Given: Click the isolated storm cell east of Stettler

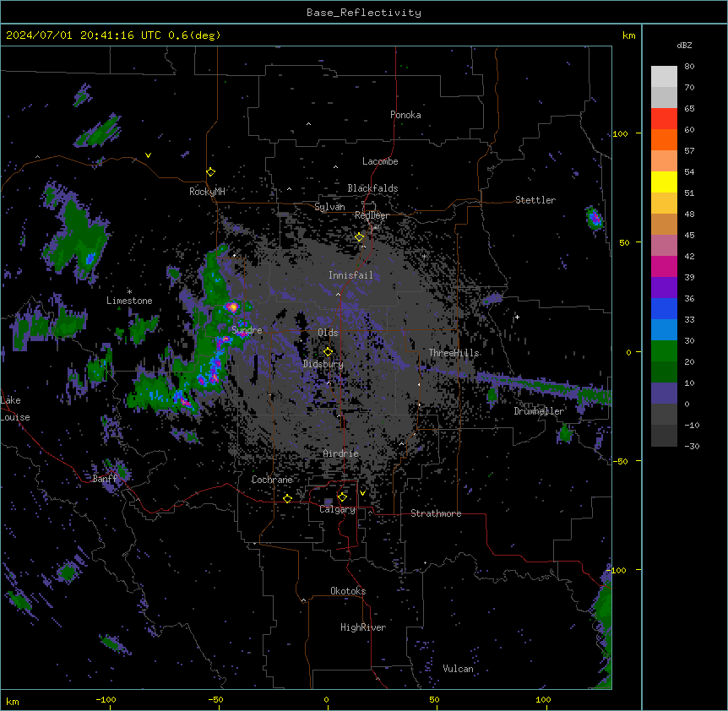Looking at the screenshot, I should point(594,218).
